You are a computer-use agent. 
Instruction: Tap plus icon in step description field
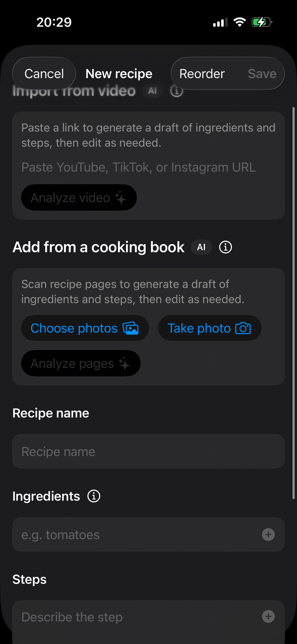tap(268, 617)
